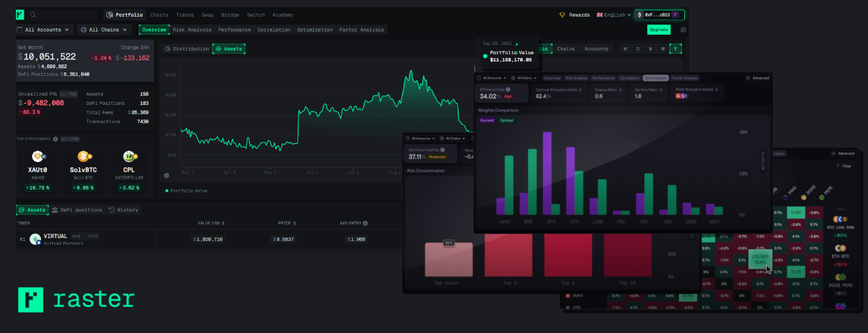Switch to the Factor Analysis tab in main window

coord(362,30)
